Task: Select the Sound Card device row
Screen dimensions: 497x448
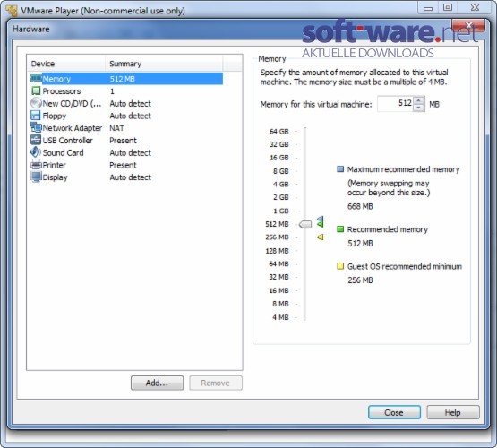Action: pyautogui.click(x=126, y=152)
